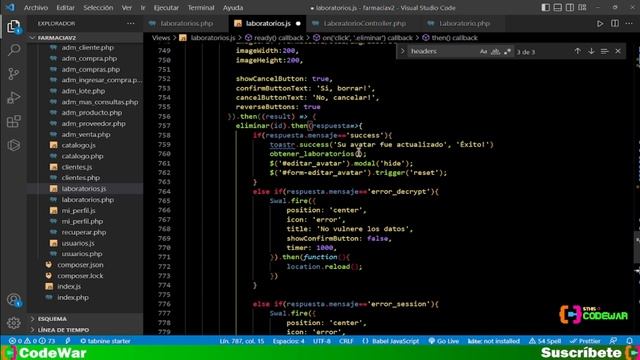640x360 pixels.
Task: Toggle Match Case in find widget
Action: tap(484, 51)
